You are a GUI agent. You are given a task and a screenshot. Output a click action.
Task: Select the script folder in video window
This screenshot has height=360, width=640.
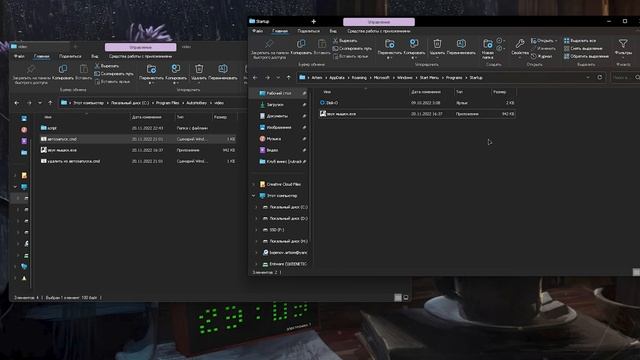(138, 128)
